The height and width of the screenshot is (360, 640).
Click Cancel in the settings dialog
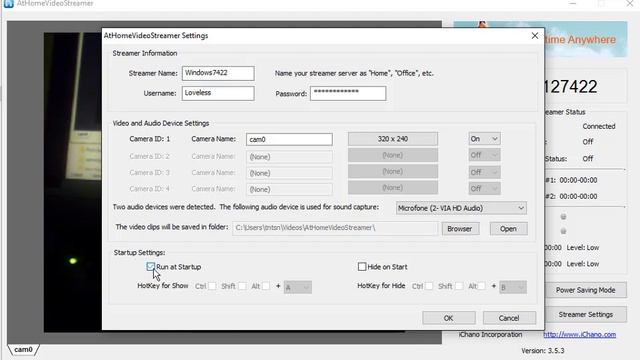[509, 318]
